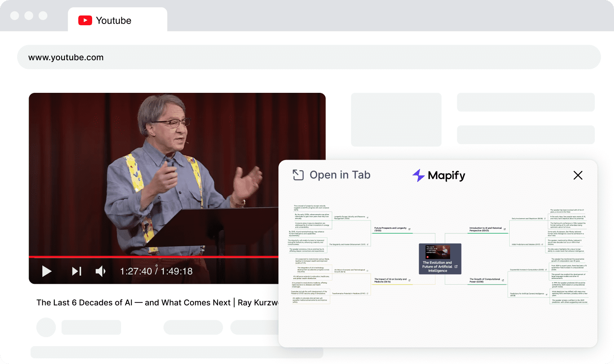This screenshot has height=364, width=614.
Task: Mute the video with the speaker icon
Action: click(x=100, y=271)
